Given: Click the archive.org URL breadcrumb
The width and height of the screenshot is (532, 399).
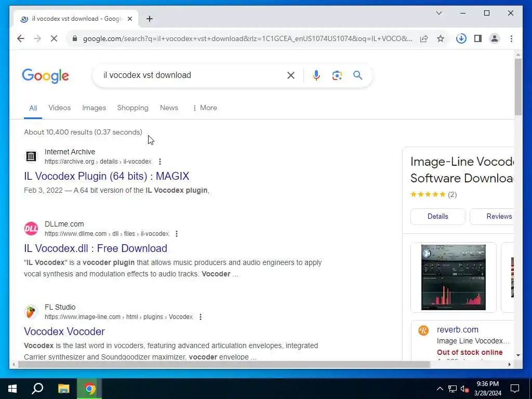Looking at the screenshot, I should (x=98, y=162).
